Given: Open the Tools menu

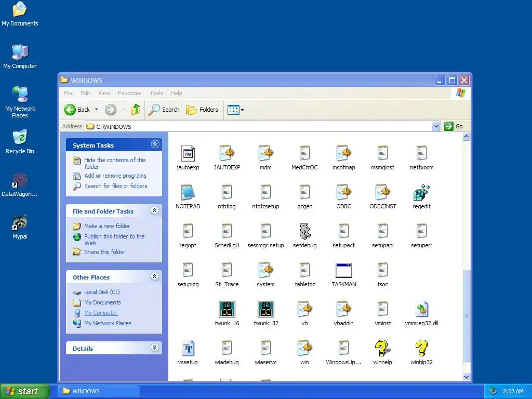Looking at the screenshot, I should [x=156, y=93].
